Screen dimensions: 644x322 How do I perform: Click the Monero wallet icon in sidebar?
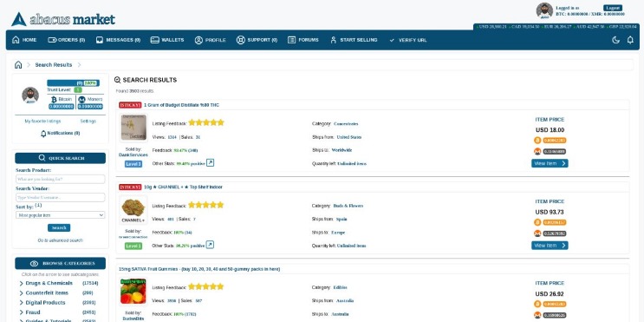[81, 99]
